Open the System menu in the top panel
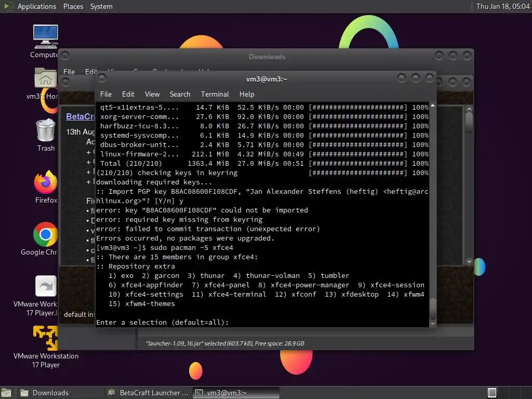The width and height of the screenshot is (532, 399). (101, 6)
